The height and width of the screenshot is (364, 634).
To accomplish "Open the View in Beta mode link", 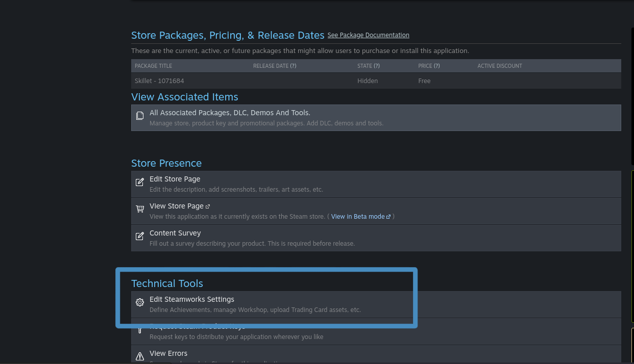I will (x=357, y=217).
